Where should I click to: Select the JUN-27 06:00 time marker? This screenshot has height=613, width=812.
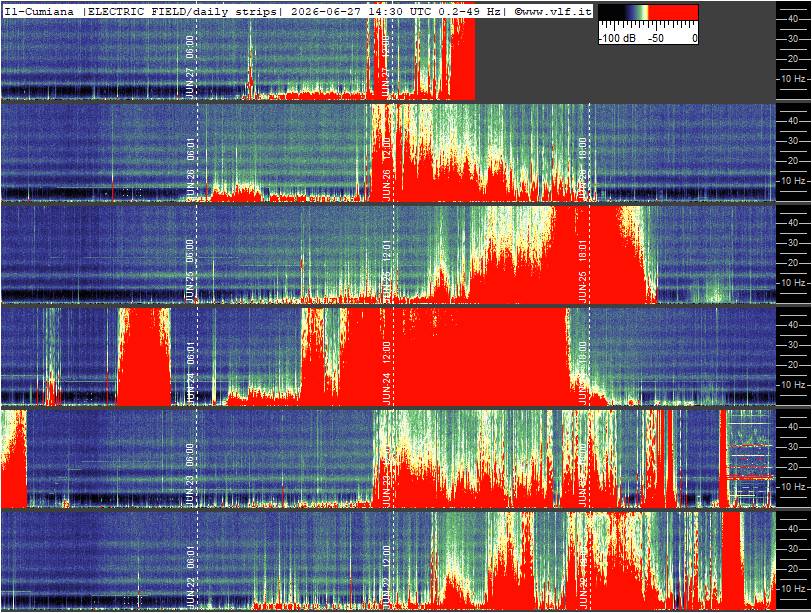(190, 66)
